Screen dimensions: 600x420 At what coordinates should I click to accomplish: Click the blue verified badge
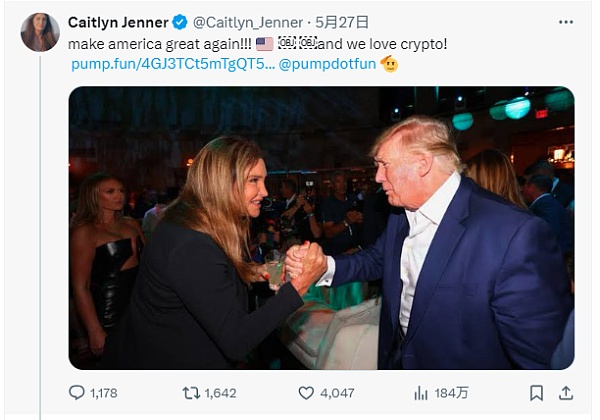pos(180,21)
